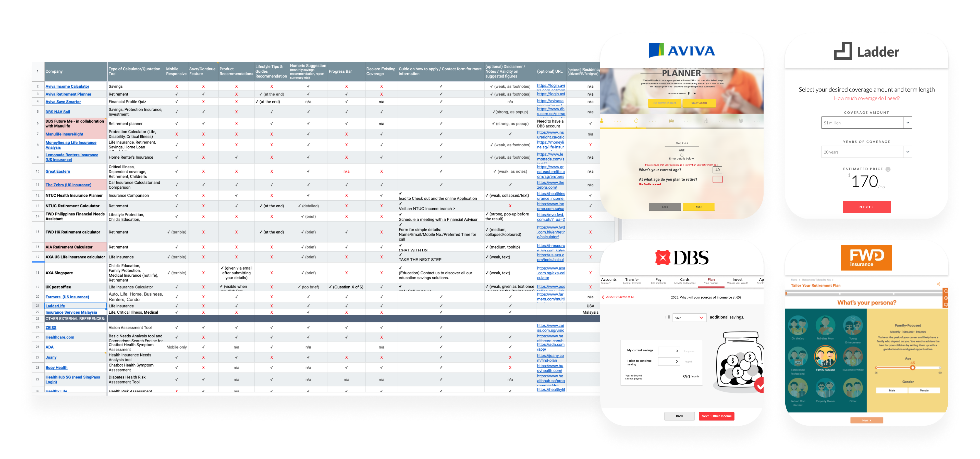Open the Years of Coverage dropdown
This screenshot has width=980, height=459.
(x=866, y=152)
